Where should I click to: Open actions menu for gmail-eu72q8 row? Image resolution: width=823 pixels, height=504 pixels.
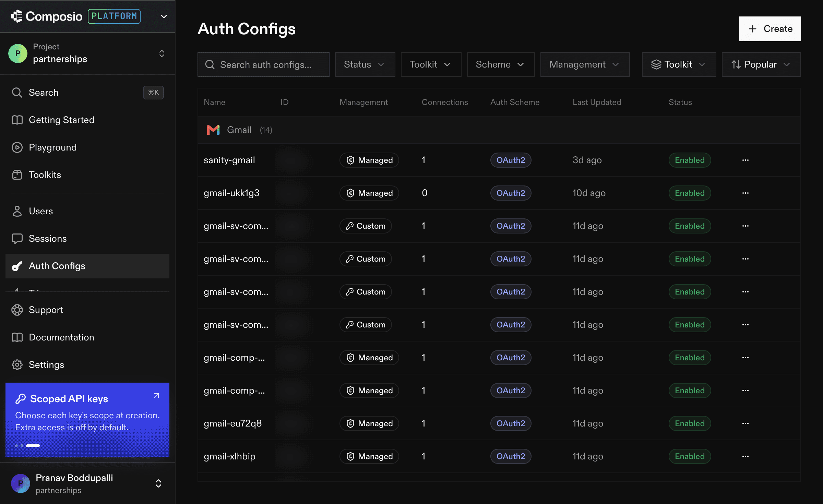pos(745,423)
